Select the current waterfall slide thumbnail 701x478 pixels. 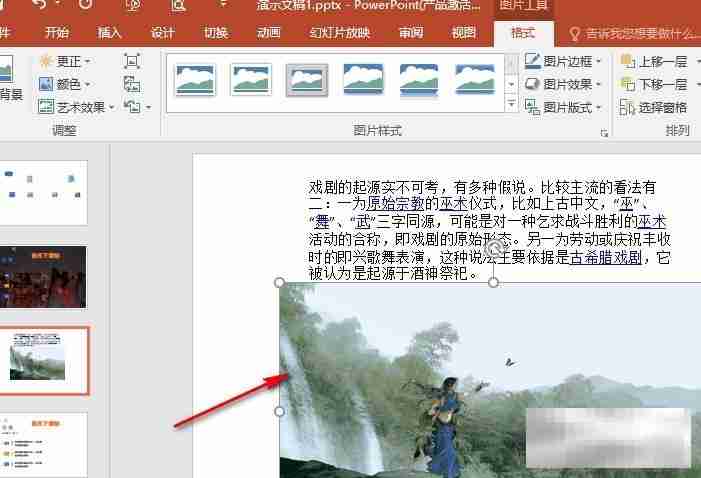44,360
